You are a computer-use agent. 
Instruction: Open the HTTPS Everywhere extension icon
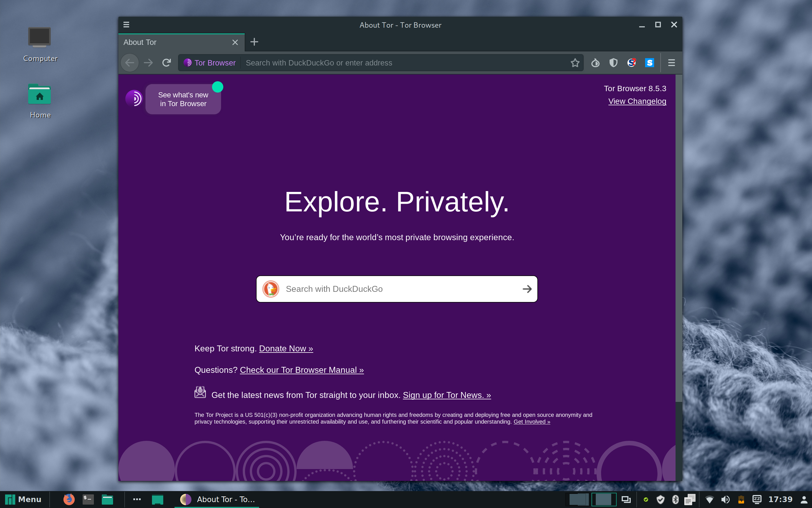650,63
